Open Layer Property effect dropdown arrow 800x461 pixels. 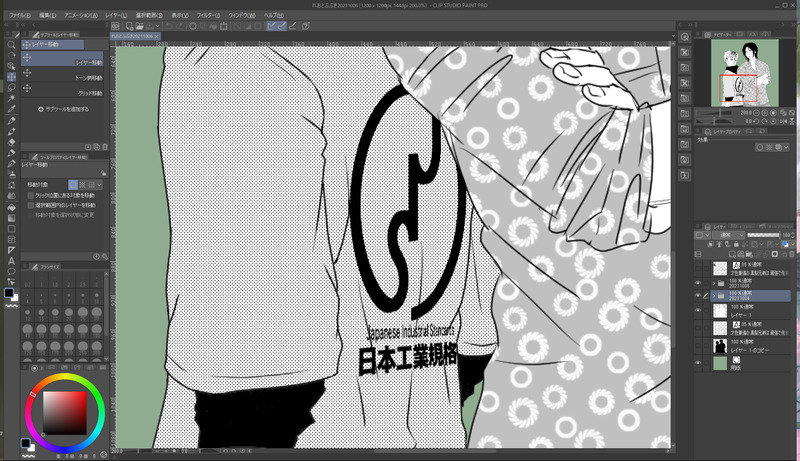tap(788, 147)
